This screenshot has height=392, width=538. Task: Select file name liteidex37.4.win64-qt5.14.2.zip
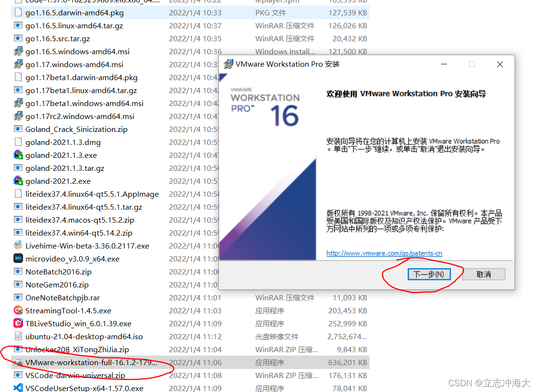pyautogui.click(x=79, y=233)
